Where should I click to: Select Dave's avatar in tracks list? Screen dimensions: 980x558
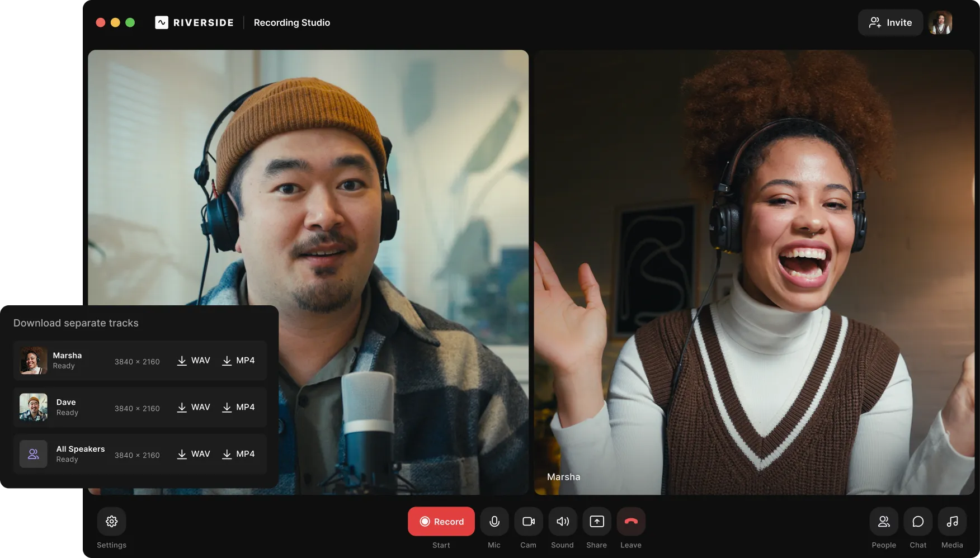point(34,407)
